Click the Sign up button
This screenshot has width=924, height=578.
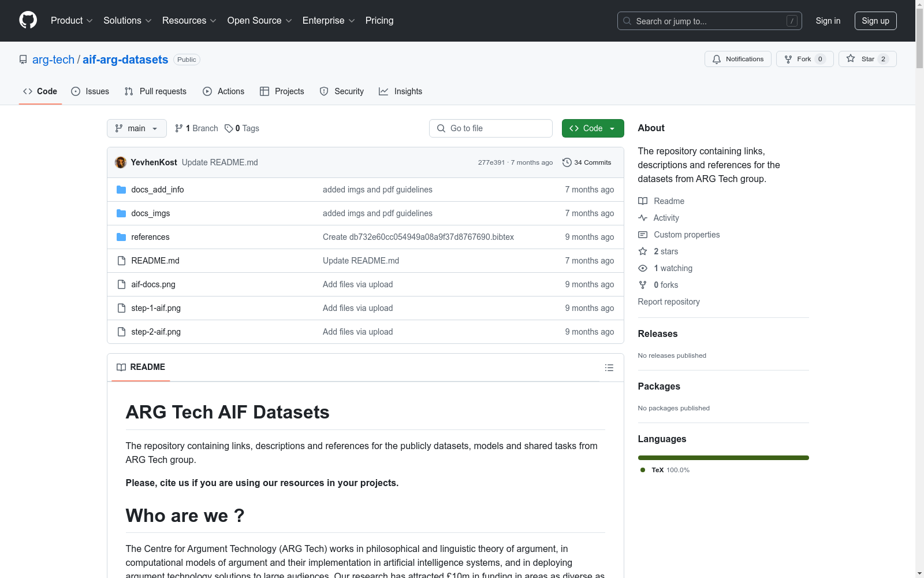(875, 21)
